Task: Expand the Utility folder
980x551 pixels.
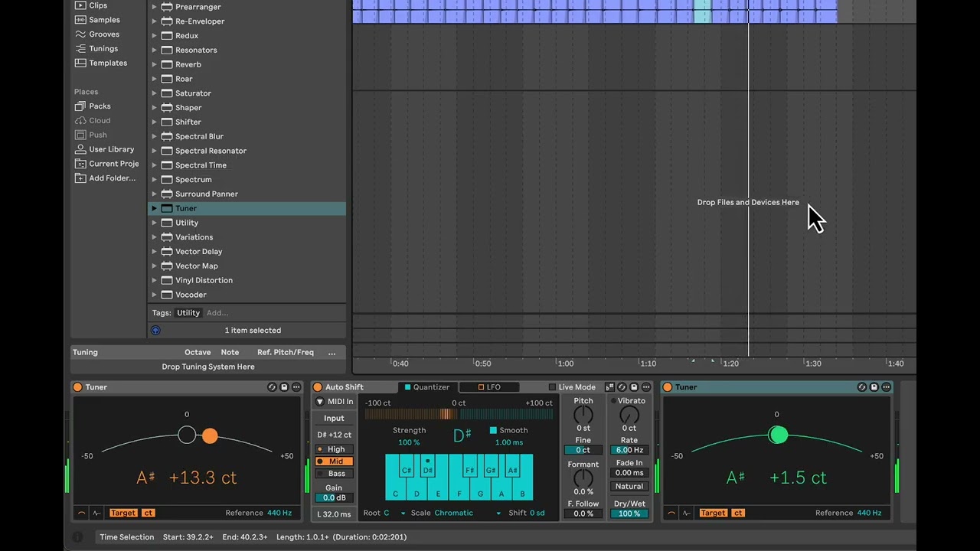Action: (x=154, y=223)
